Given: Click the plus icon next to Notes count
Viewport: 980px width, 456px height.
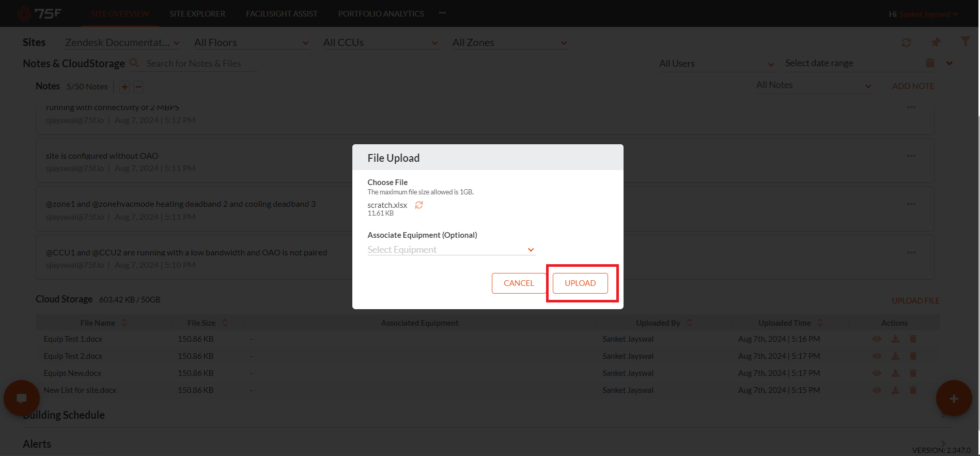Looking at the screenshot, I should (125, 87).
